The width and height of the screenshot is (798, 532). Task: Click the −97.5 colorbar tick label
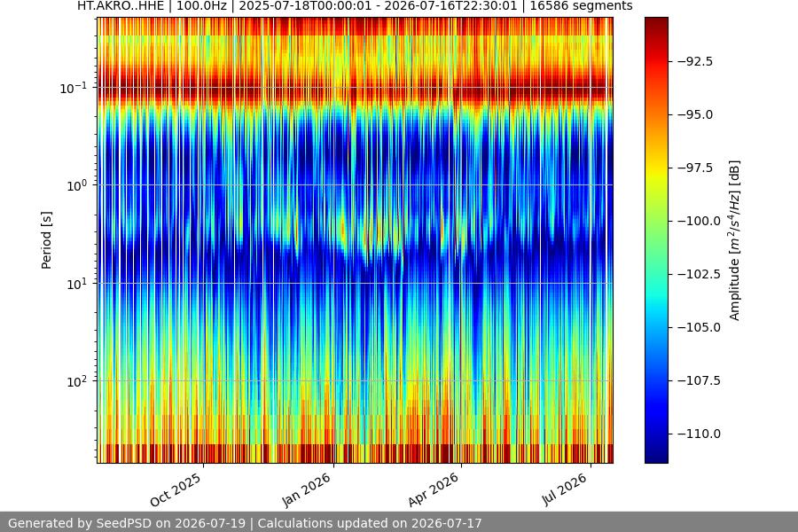click(694, 168)
